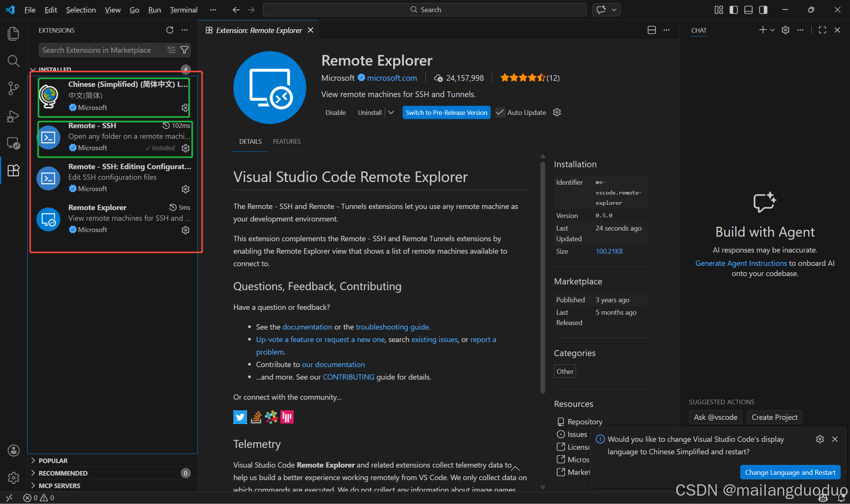Open the troubleshooting guide link
Screen dimensions: 850x504
pos(392,327)
